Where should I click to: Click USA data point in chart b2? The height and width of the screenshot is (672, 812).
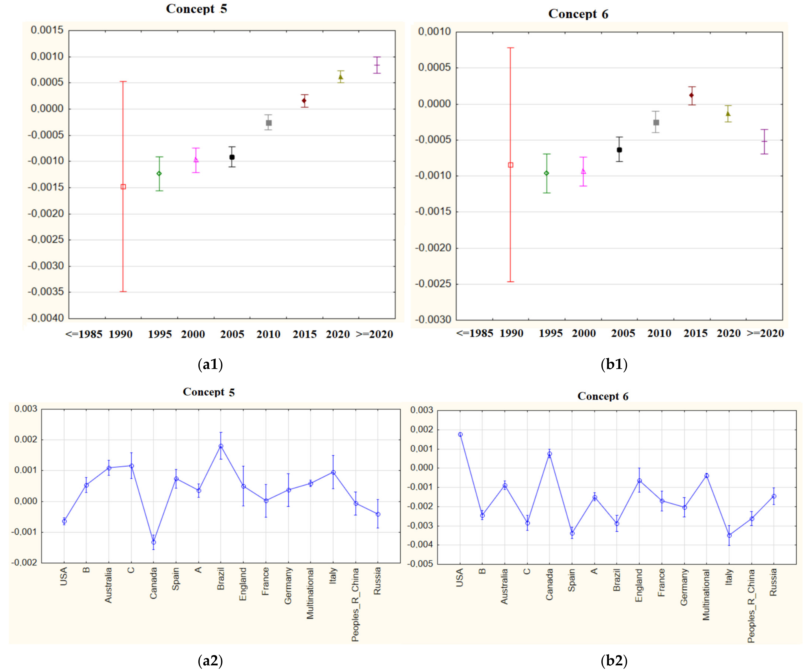[x=460, y=434]
